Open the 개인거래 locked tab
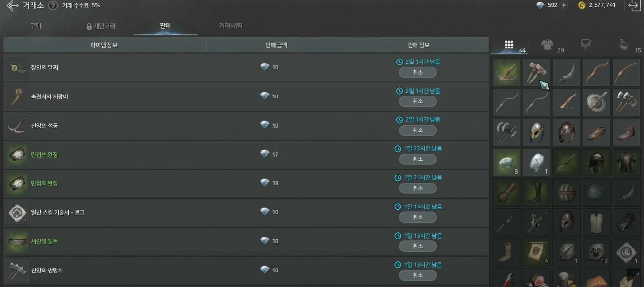Screen dimensions: 644x287 [x=101, y=26]
